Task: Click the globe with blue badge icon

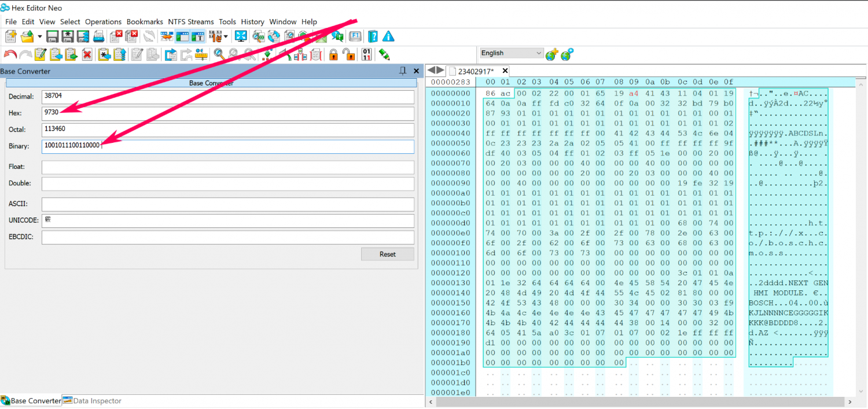Action: tap(567, 54)
